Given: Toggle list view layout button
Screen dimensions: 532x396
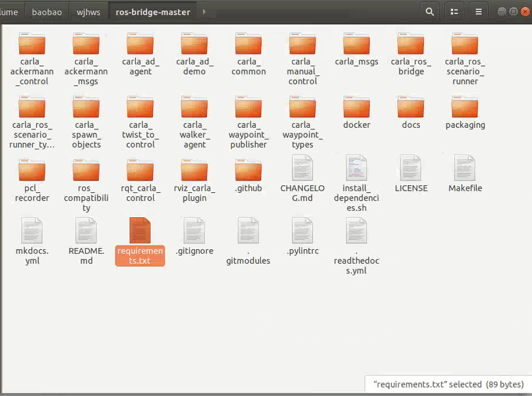Looking at the screenshot, I should pyautogui.click(x=454, y=12).
